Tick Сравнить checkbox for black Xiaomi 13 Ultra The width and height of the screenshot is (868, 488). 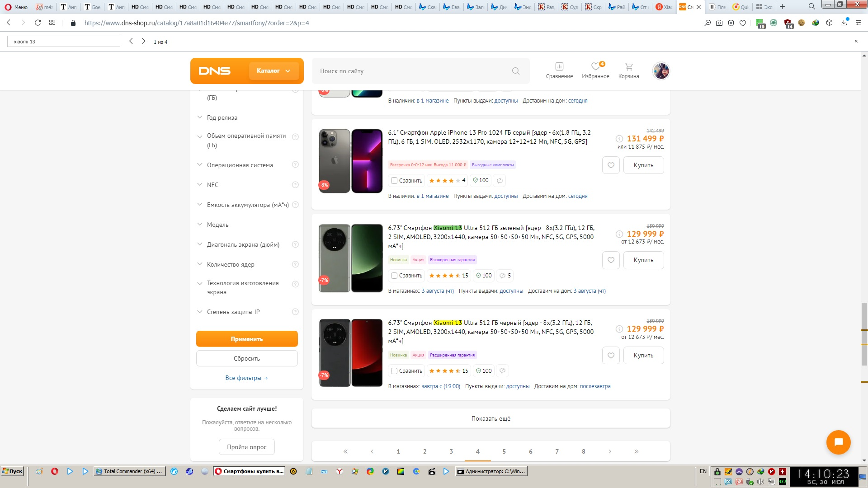394,371
